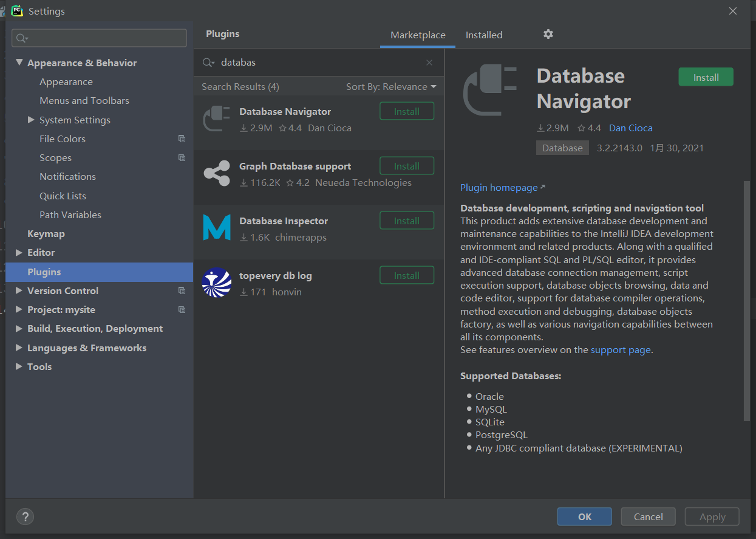Viewport: 756px width, 539px height.
Task: Click the PyCharm logo in title bar
Action: tap(17, 10)
